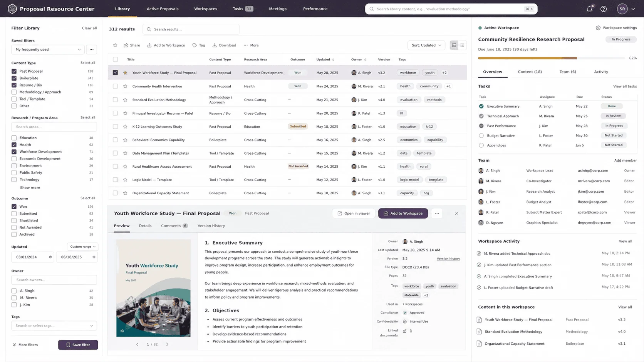Screen dimensions: 644x362
Task: Click Add to Workspace in preview panel
Action: point(403,214)
